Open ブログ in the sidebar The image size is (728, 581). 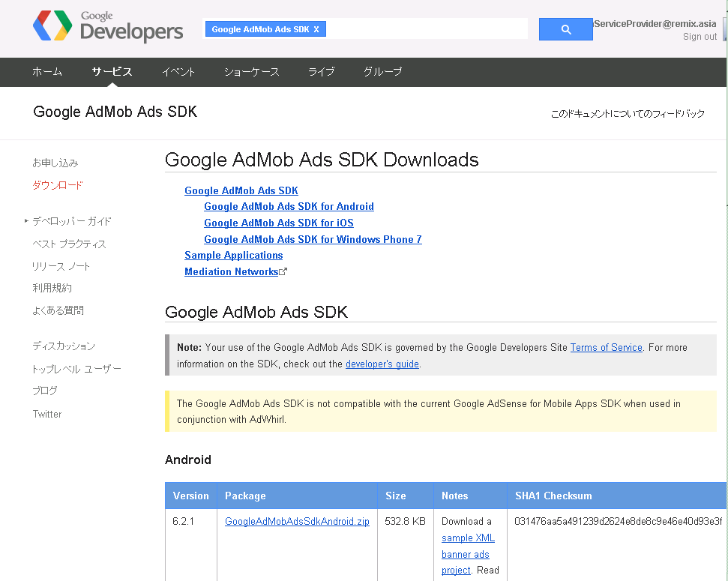[45, 391]
